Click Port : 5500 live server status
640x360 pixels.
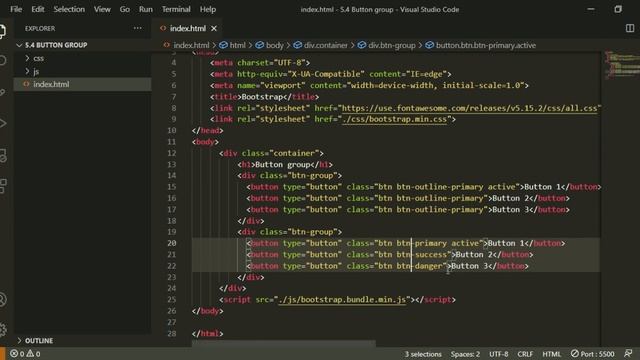pos(592,353)
